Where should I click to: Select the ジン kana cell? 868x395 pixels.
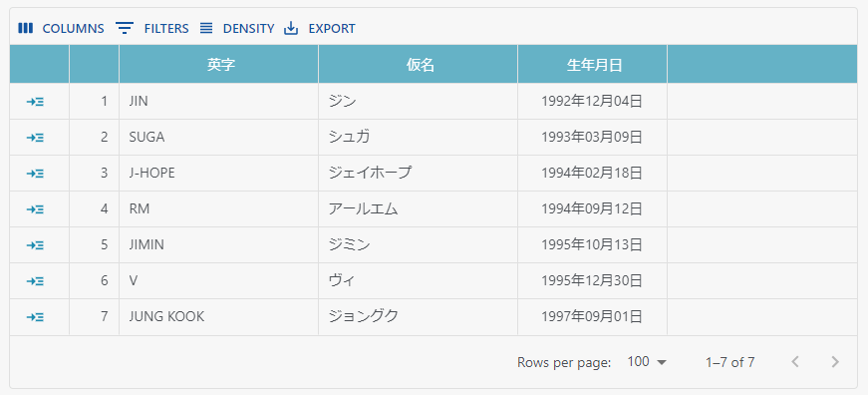(418, 102)
